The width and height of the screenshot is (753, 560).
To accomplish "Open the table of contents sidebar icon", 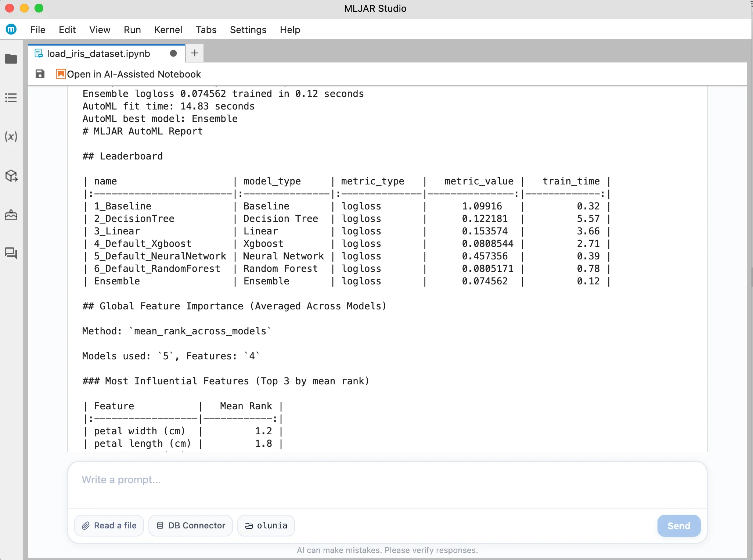I will pyautogui.click(x=11, y=98).
